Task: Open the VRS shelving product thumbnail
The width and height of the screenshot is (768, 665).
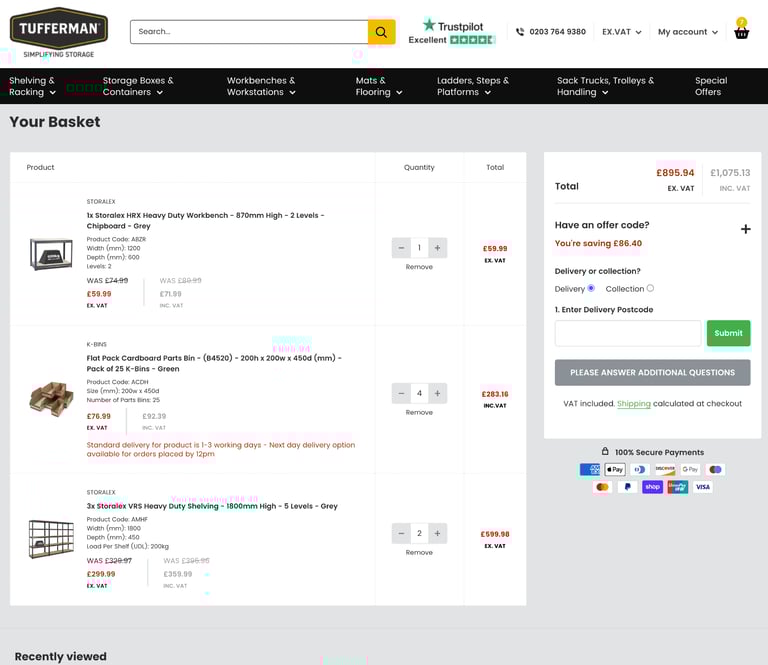Action: point(51,539)
